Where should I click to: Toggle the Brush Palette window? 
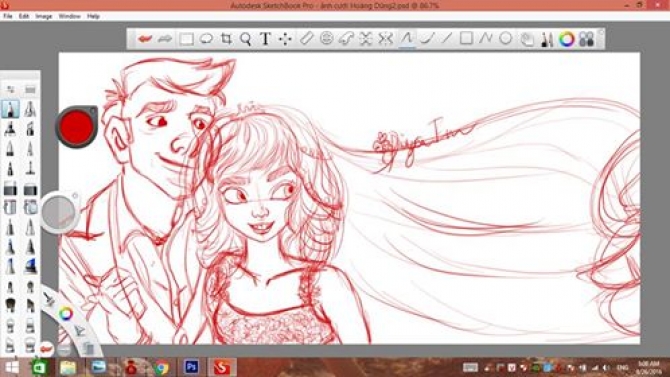547,39
